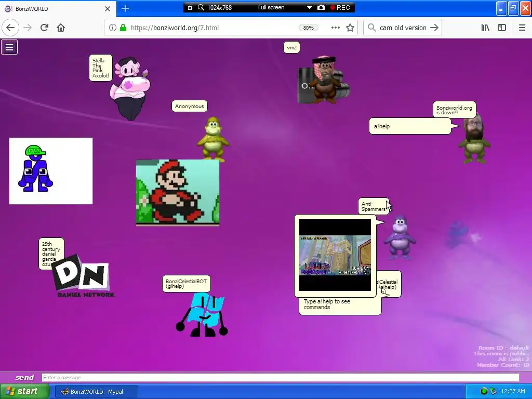Open the page actions three-dot menu
Screen dimensions: 532x399
(335, 28)
